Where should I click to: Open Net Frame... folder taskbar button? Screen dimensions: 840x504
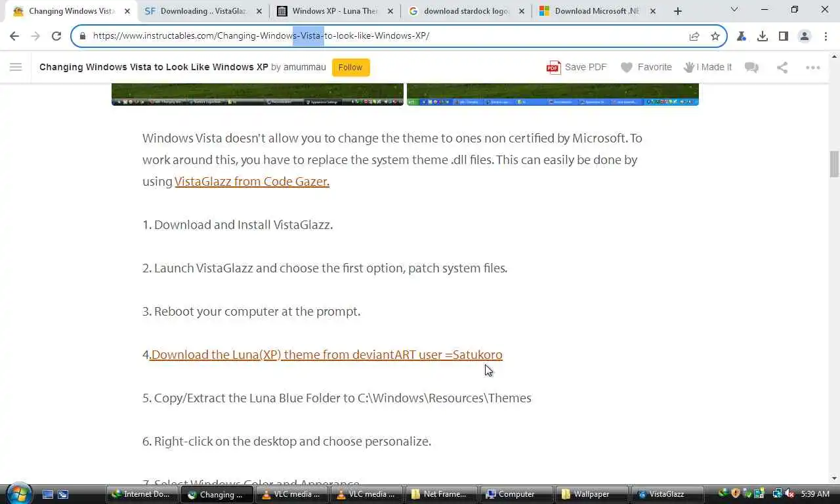point(441,494)
